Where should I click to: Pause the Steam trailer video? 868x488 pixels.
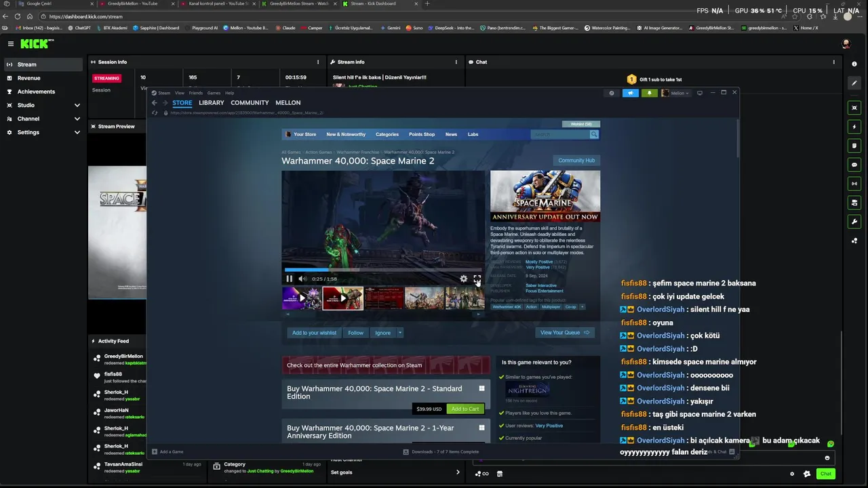[290, 279]
